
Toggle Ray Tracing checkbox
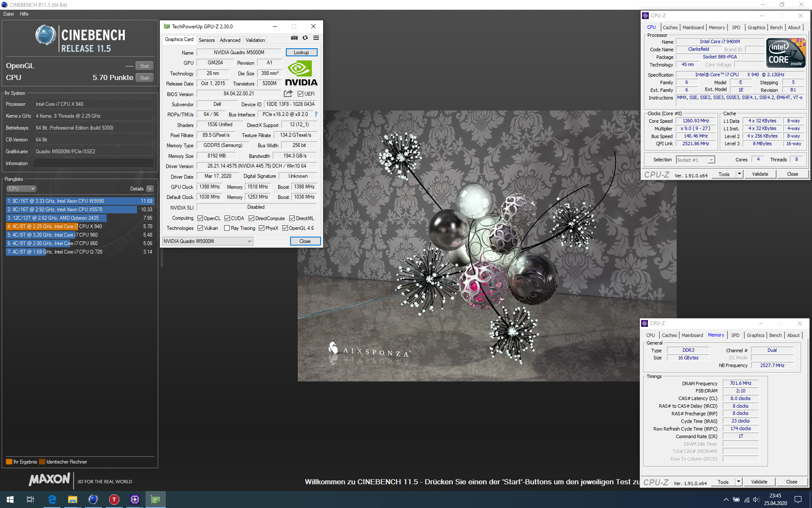tap(227, 228)
